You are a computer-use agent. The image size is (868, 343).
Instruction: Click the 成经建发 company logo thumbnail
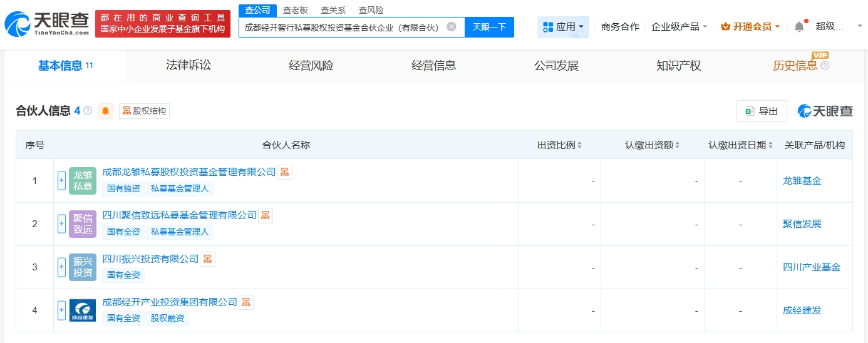click(83, 310)
